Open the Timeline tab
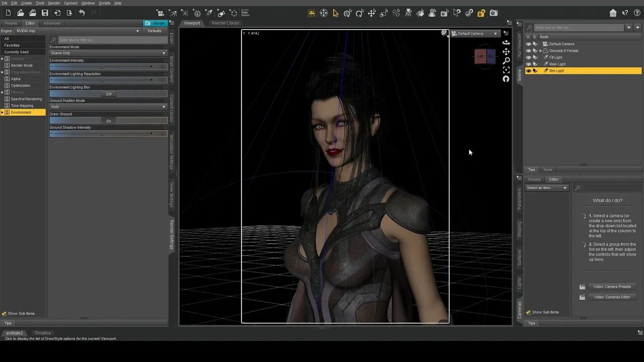Screen dimensions: 644x362 click(43, 333)
